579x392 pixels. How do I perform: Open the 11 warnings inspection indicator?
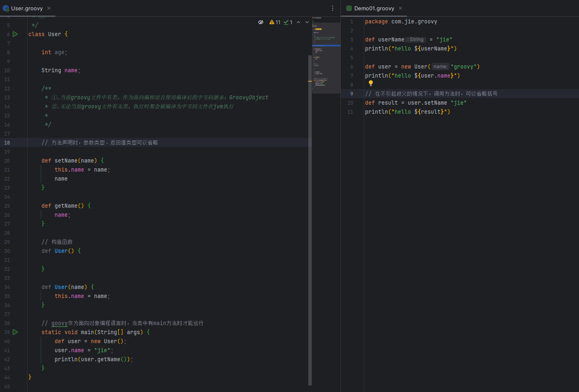(x=275, y=22)
